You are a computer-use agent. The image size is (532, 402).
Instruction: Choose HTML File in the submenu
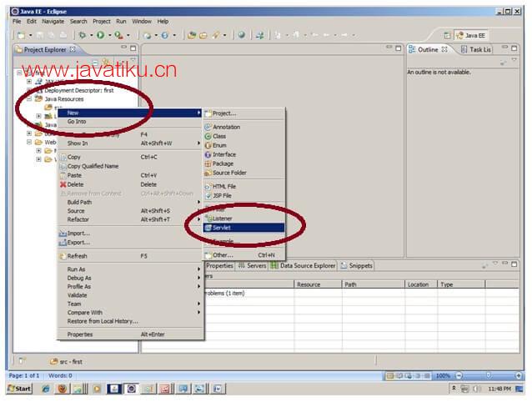243,186
